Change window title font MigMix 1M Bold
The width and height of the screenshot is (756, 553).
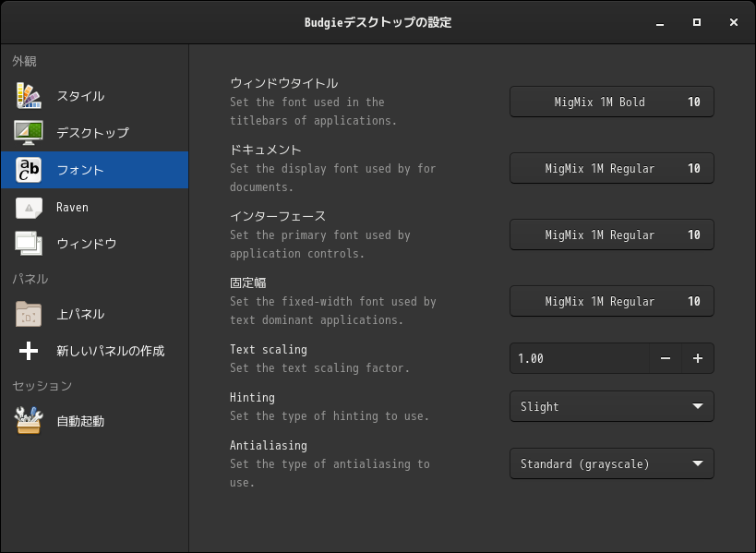[611, 102]
